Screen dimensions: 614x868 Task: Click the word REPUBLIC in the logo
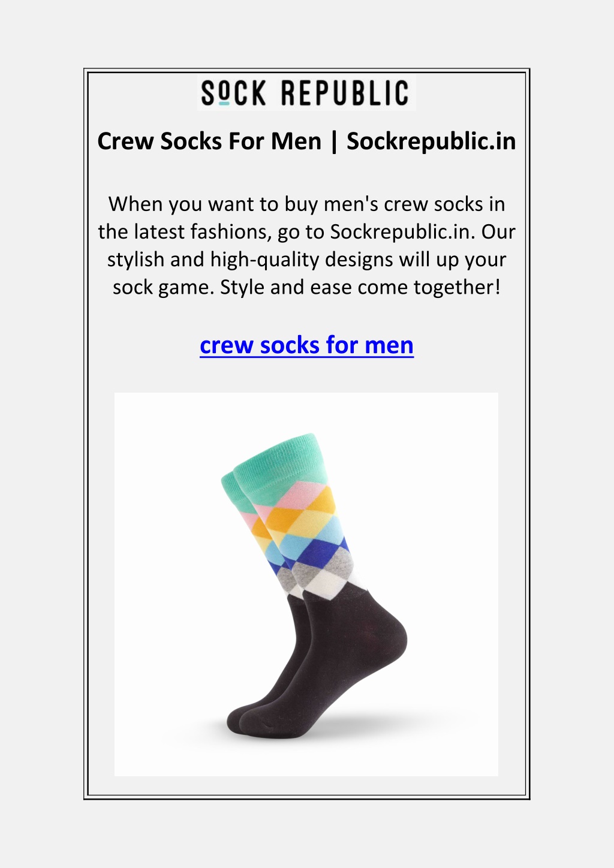pyautogui.click(x=345, y=93)
